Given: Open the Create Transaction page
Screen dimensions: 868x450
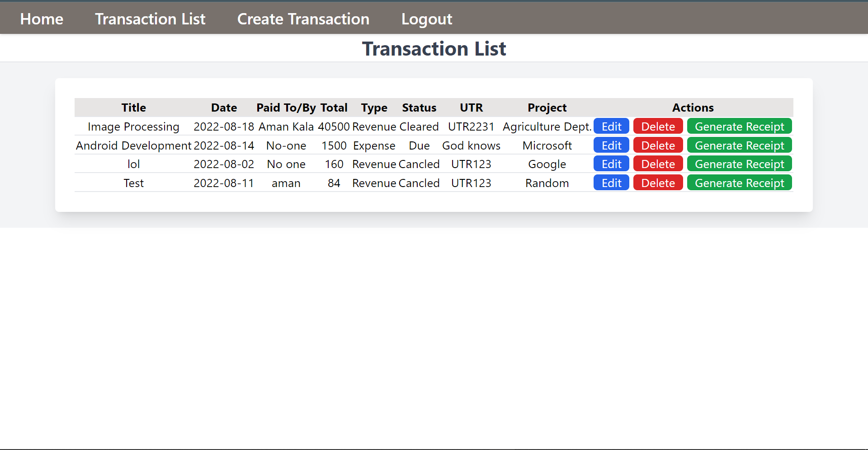Looking at the screenshot, I should coord(303,19).
